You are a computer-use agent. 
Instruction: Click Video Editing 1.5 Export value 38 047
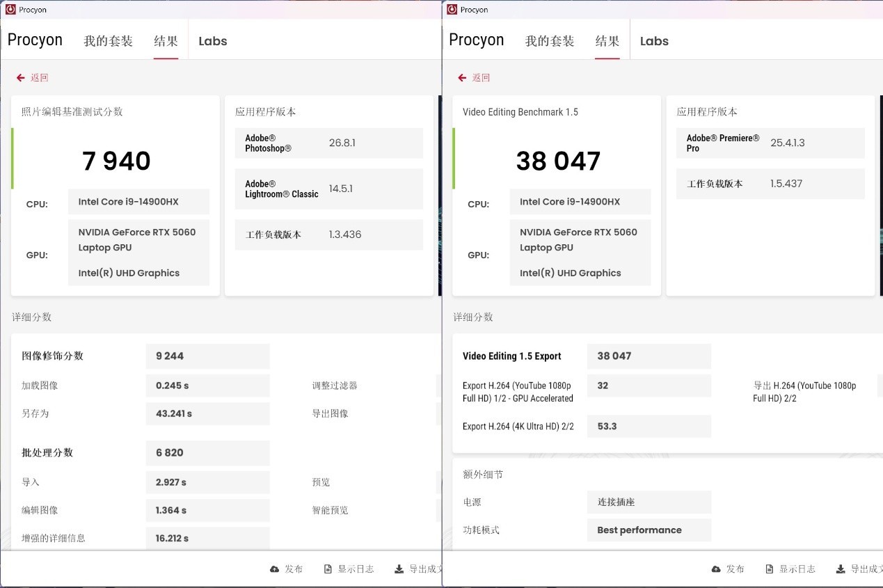(x=649, y=356)
